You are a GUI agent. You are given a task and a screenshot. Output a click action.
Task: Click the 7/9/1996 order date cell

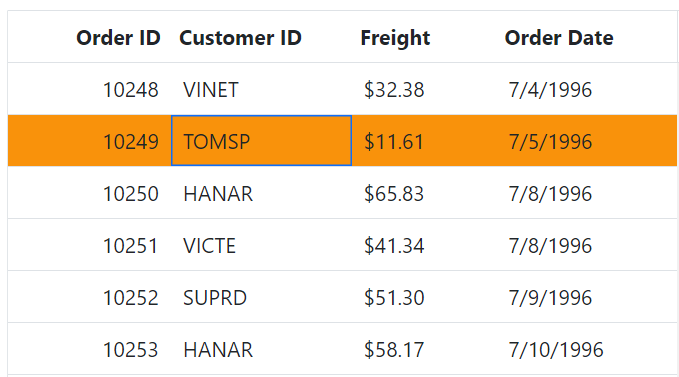587,296
